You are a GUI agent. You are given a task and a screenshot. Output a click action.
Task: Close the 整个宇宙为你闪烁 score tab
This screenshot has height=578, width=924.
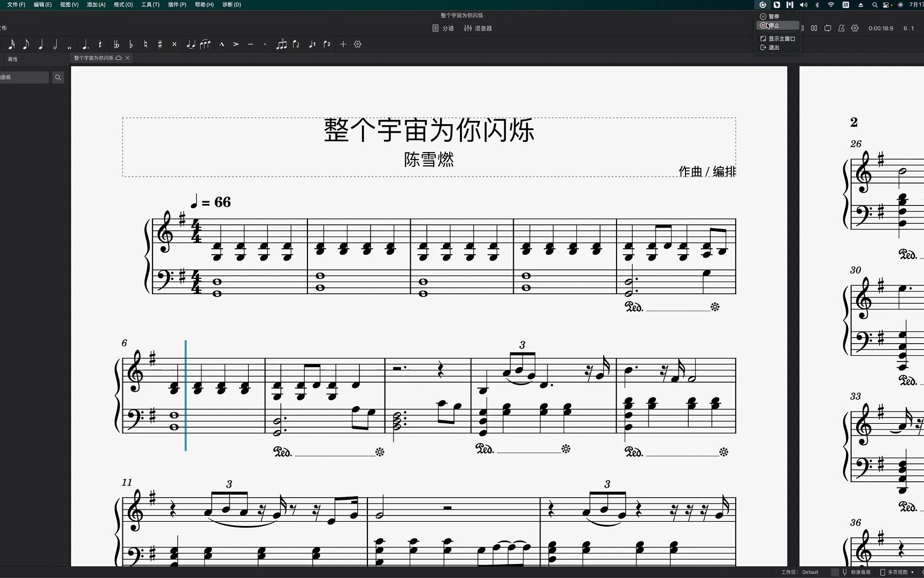click(128, 58)
